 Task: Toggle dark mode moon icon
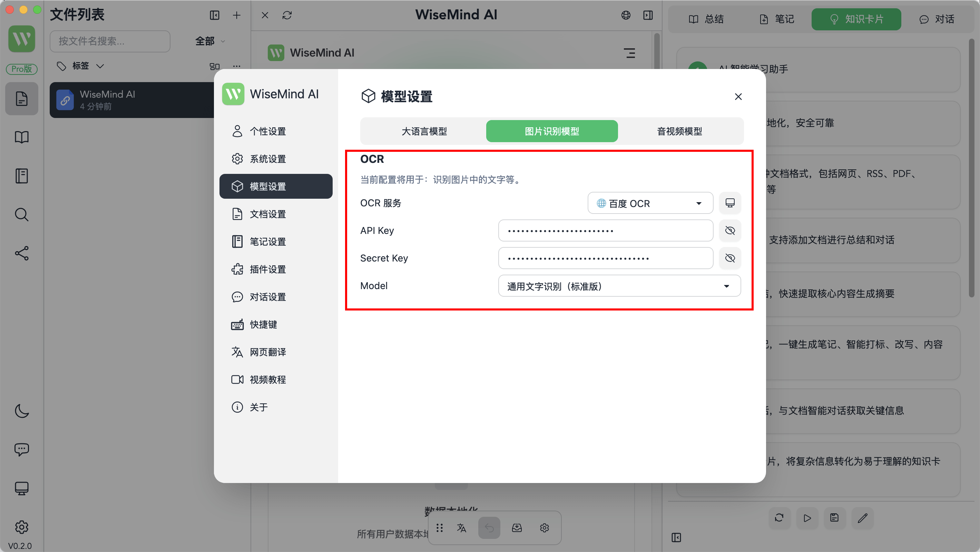pyautogui.click(x=22, y=411)
